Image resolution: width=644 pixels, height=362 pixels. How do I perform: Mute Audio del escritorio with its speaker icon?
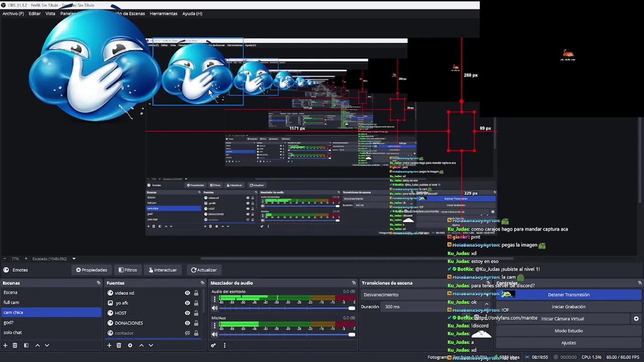pos(214,308)
